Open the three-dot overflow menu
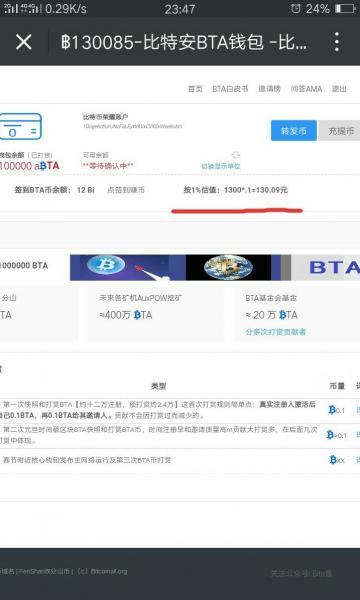The image size is (360, 600). pos(337,42)
